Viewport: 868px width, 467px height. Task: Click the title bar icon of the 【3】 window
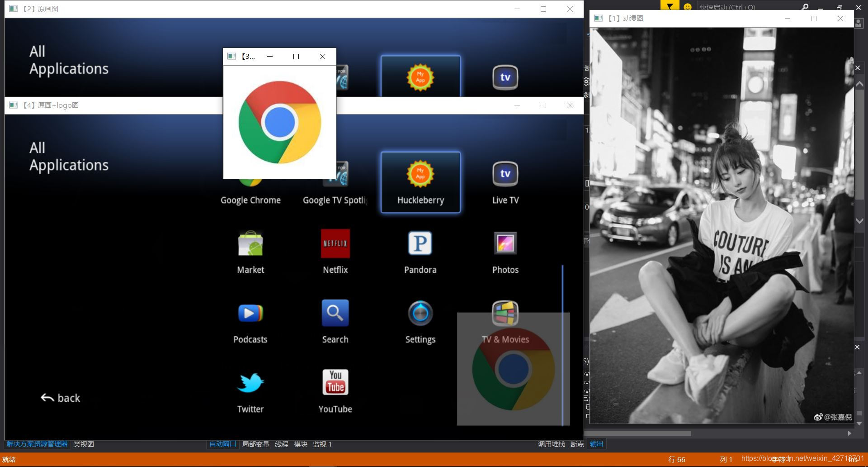pyautogui.click(x=232, y=56)
